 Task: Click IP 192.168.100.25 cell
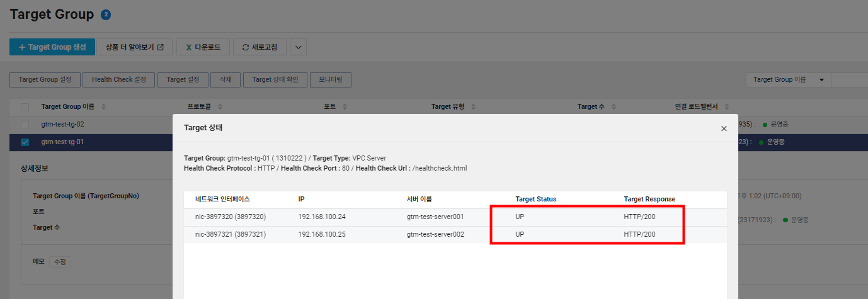[x=322, y=234]
